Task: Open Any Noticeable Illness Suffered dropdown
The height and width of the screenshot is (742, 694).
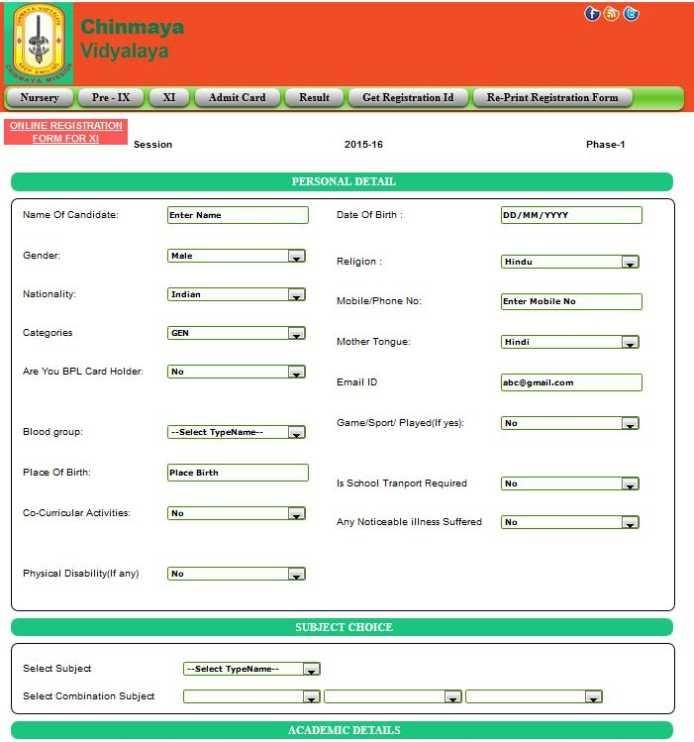Action: pyautogui.click(x=570, y=522)
